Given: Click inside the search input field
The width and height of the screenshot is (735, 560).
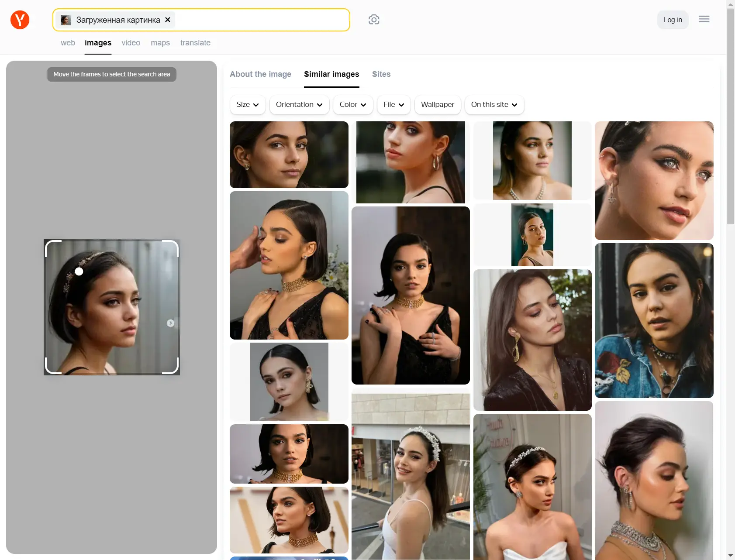Looking at the screenshot, I should (x=262, y=20).
